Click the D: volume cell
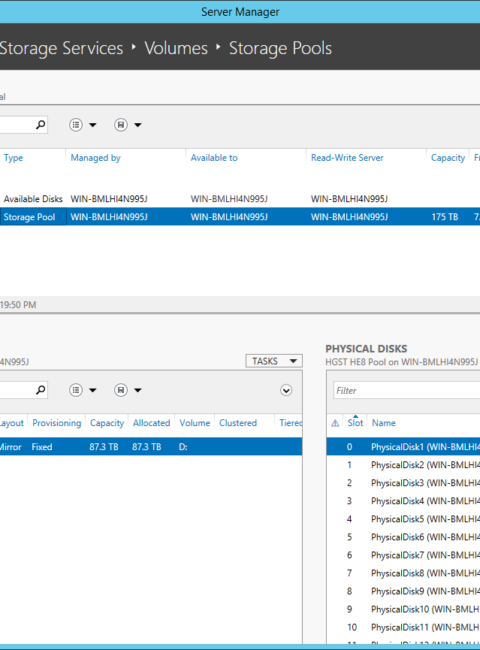Screen dimensions: 480x650 (x=183, y=447)
